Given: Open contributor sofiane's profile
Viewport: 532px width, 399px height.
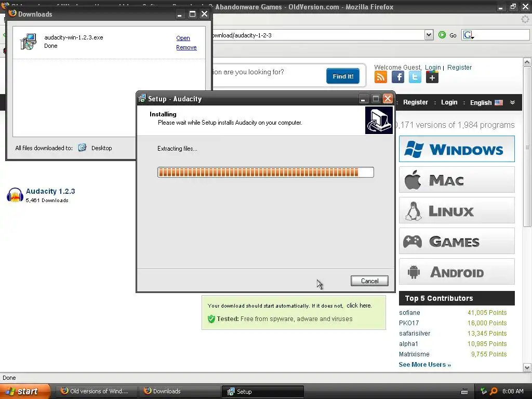Looking at the screenshot, I should [409, 312].
